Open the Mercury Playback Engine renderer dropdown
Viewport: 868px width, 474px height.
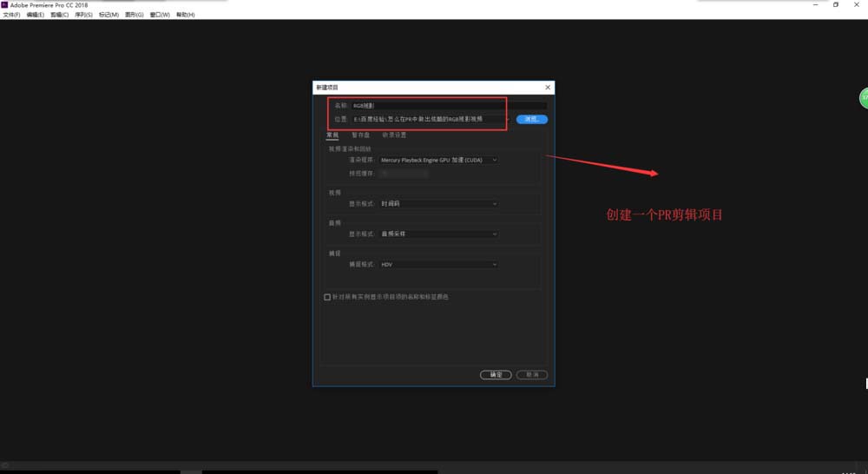point(438,160)
